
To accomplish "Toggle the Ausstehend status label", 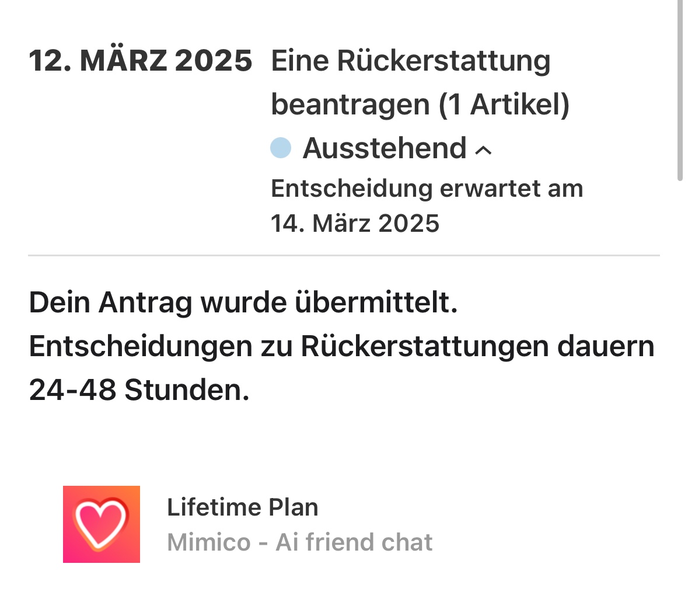I will (384, 148).
